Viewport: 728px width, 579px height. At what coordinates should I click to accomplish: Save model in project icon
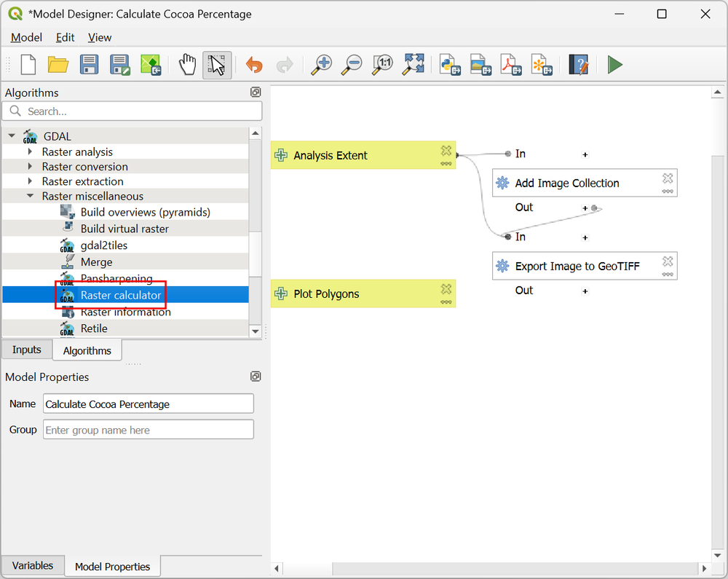pos(151,65)
